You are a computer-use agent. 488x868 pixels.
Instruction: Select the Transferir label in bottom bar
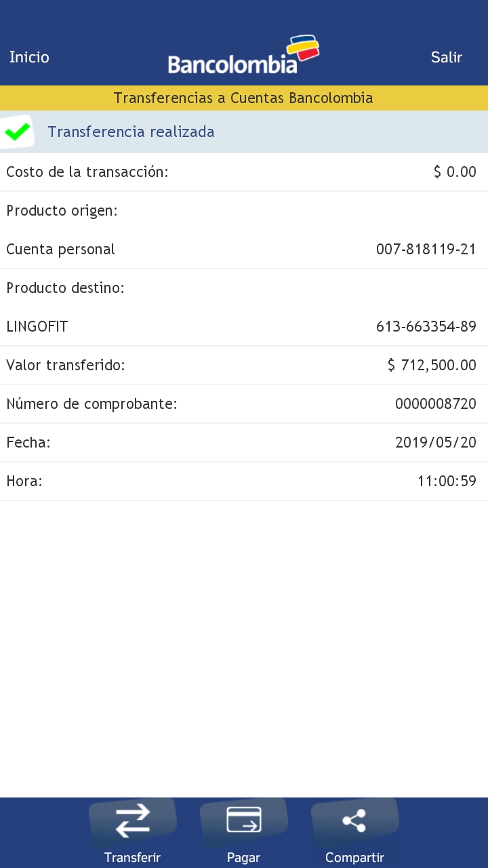click(x=133, y=858)
